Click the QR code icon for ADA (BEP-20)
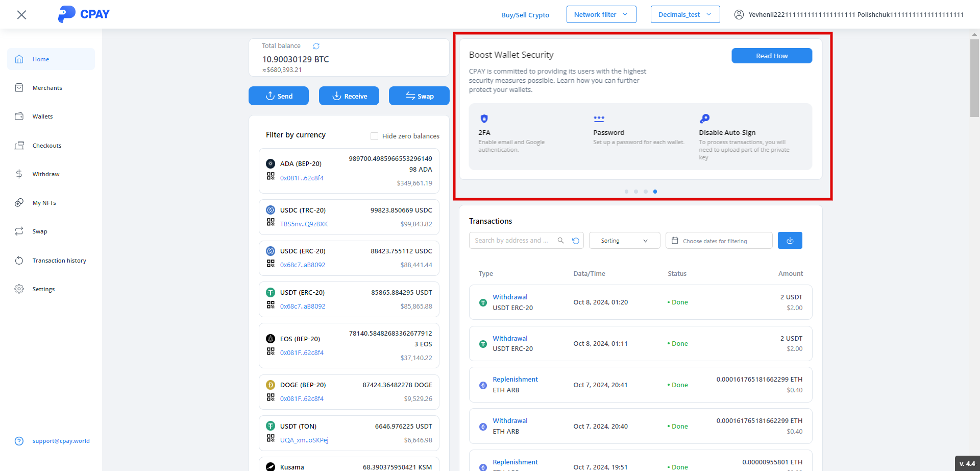The image size is (980, 471). point(271,176)
